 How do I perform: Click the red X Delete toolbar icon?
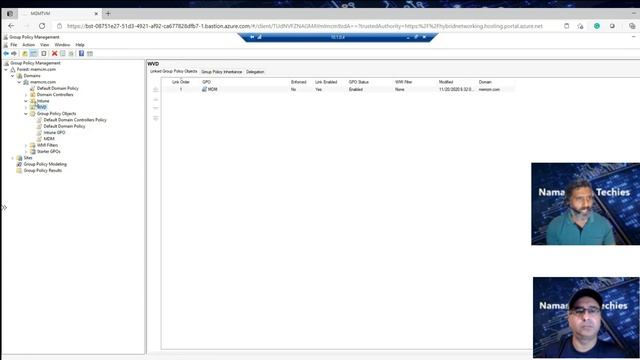click(54, 53)
